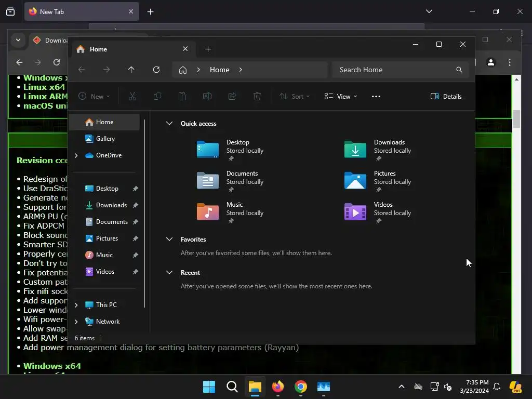Reload the page in the Chrome window
532x399 pixels.
57,62
